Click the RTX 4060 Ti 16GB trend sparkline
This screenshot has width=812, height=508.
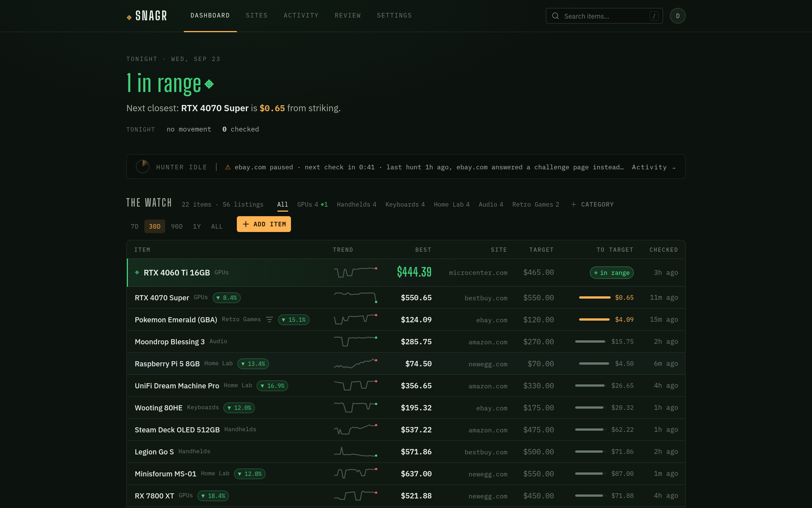click(356, 272)
